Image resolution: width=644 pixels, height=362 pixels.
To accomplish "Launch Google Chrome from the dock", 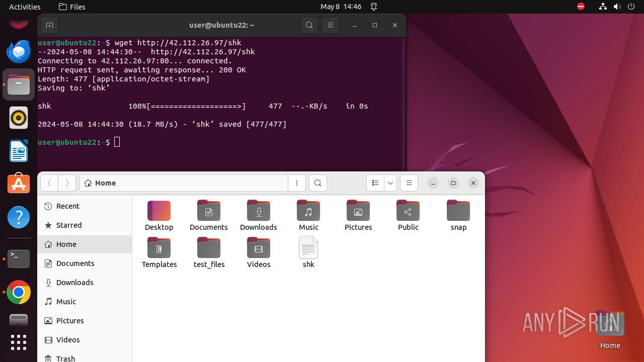I will point(19,292).
